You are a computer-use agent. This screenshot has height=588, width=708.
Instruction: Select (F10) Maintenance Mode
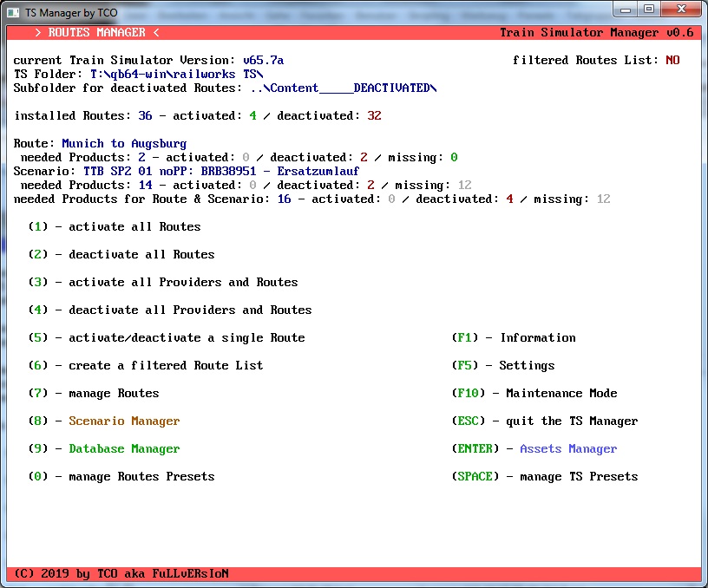[x=534, y=394]
